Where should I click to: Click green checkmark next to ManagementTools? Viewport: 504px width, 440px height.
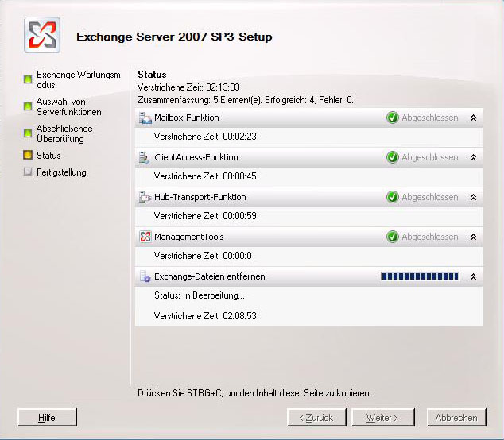393,237
